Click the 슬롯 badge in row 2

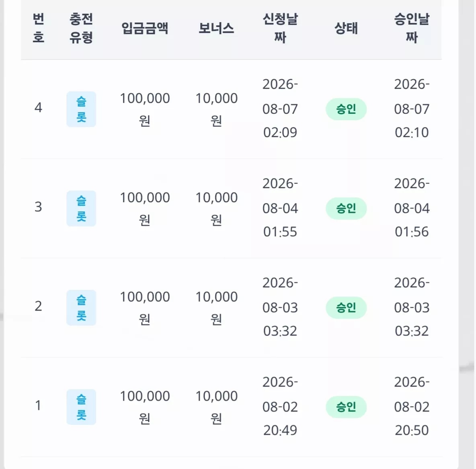tap(81, 307)
